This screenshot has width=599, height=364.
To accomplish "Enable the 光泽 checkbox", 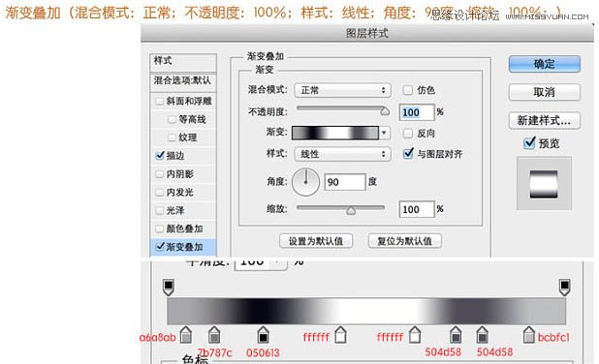I will tap(159, 210).
